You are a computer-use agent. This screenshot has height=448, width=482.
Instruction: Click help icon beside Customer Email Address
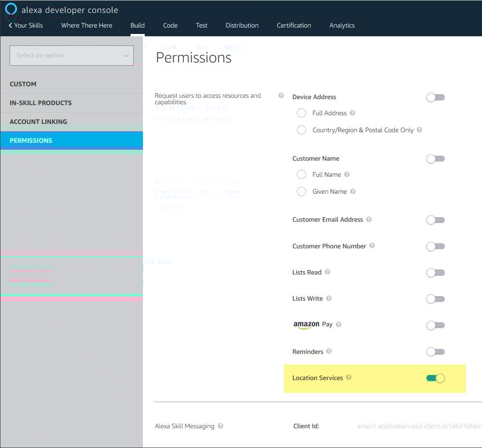pos(369,219)
